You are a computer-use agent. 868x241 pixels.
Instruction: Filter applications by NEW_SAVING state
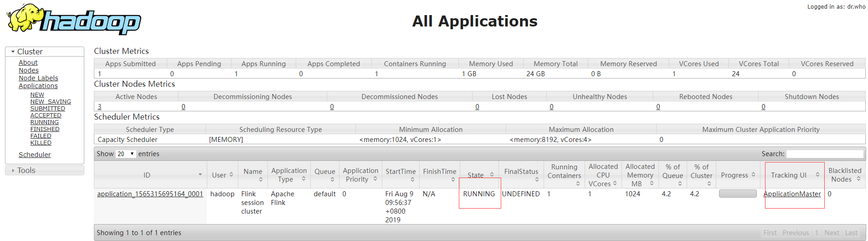(51, 102)
